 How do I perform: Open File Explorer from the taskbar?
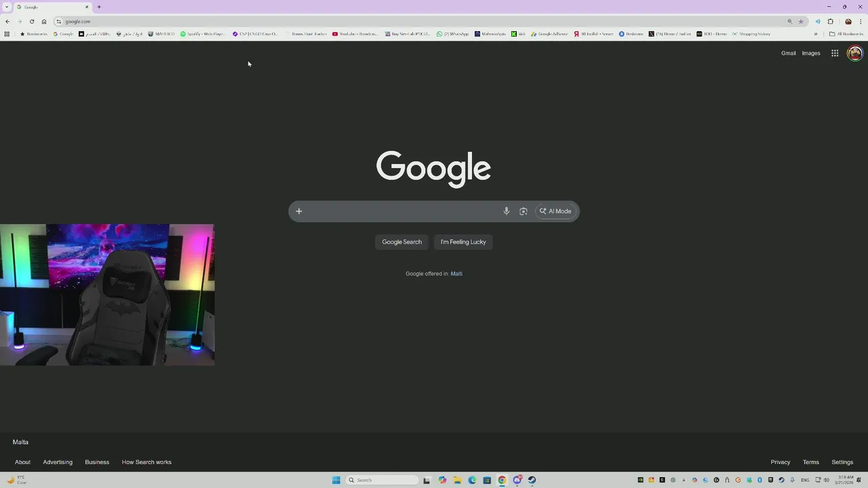[x=458, y=480]
